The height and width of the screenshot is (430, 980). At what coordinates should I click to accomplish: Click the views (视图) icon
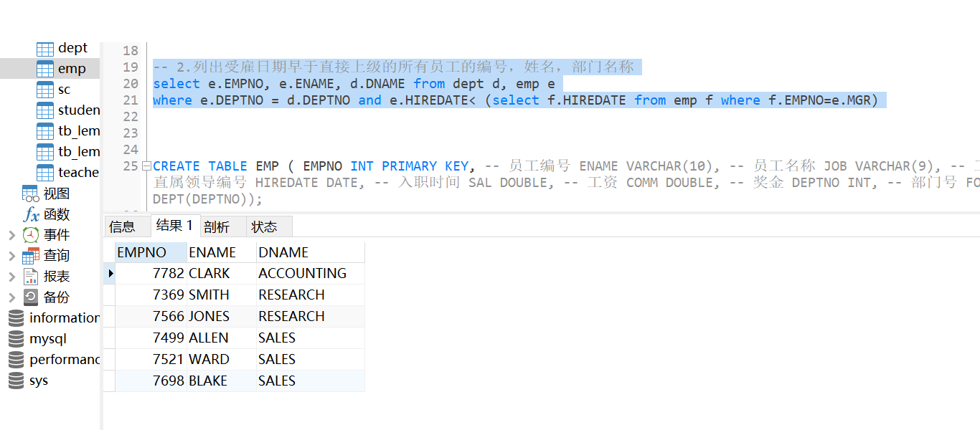coord(30,193)
